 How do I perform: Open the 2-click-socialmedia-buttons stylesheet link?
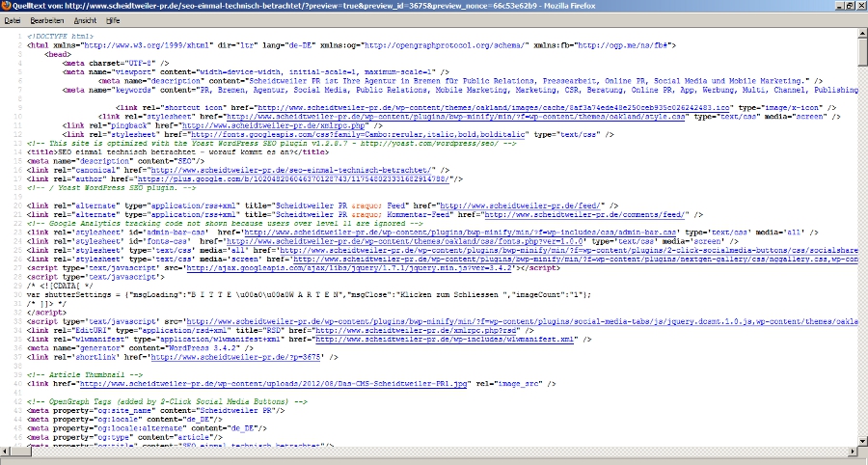tap(569, 250)
